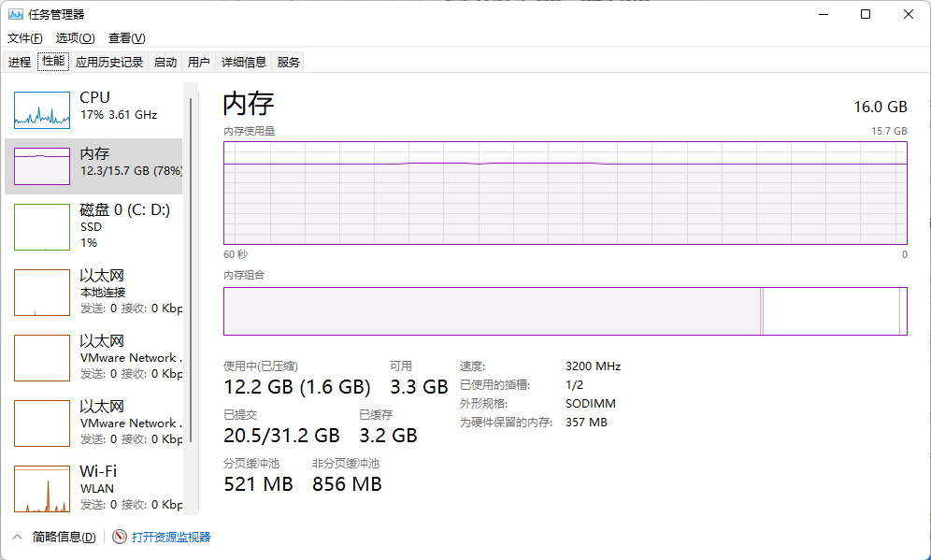931x560 pixels.
Task: Click the 打开资源监视器 link
Action: click(171, 537)
